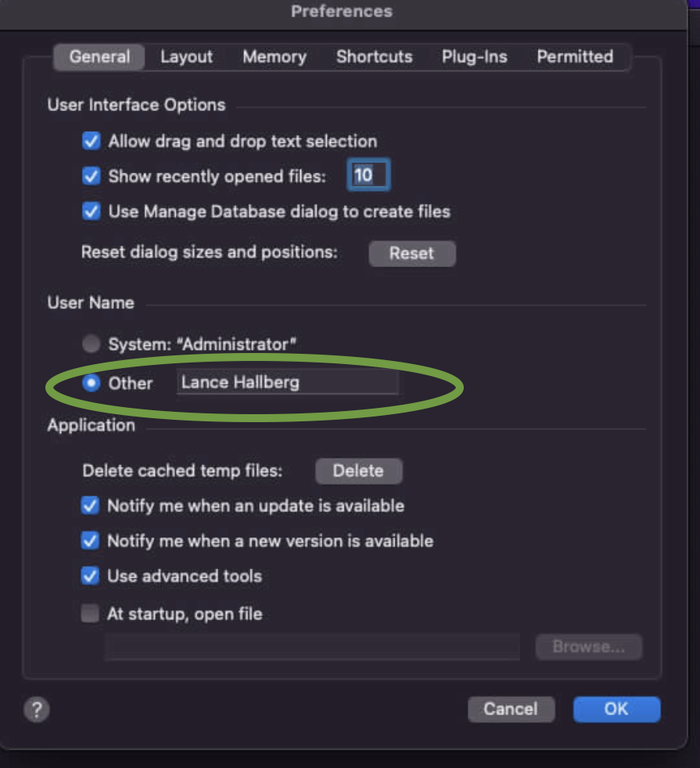Select the System Administrator user name option
This screenshot has height=768, width=700.
91,343
